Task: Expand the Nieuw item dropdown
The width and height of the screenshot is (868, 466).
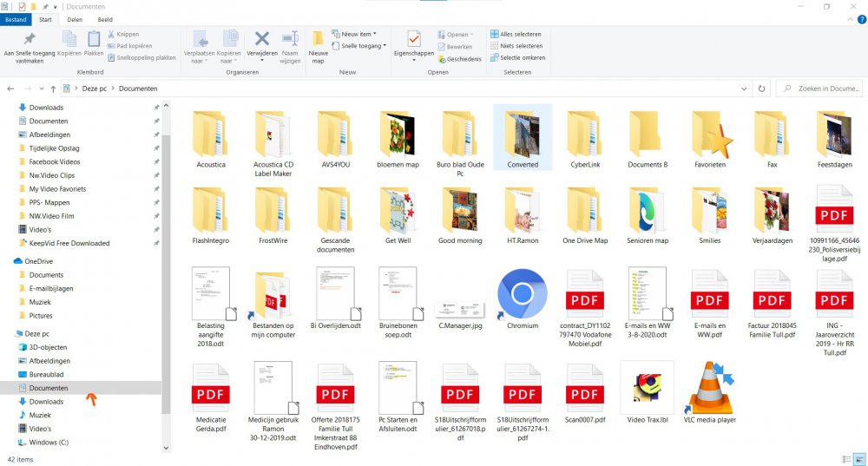Action: click(x=358, y=35)
